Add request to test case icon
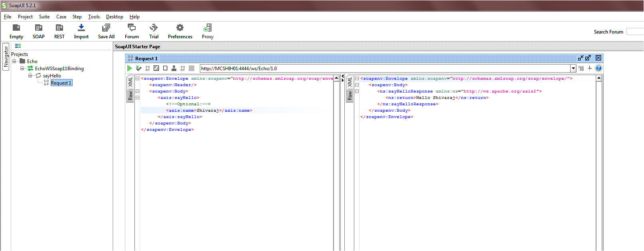 point(139,68)
